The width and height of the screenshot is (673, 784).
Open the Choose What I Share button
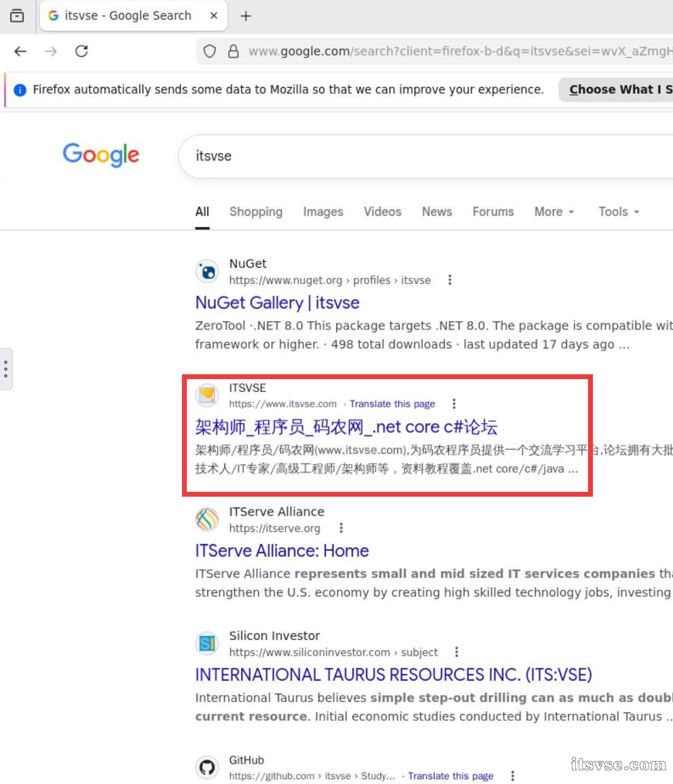pyautogui.click(x=616, y=90)
